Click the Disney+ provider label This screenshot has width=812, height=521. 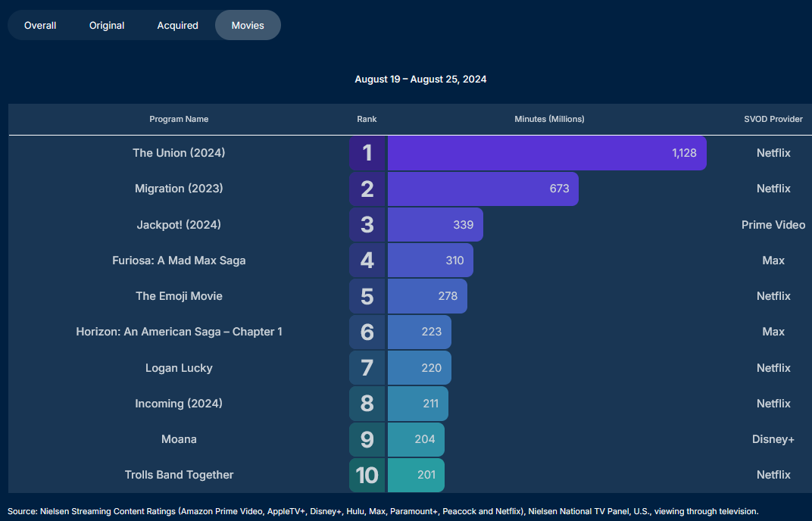click(773, 439)
